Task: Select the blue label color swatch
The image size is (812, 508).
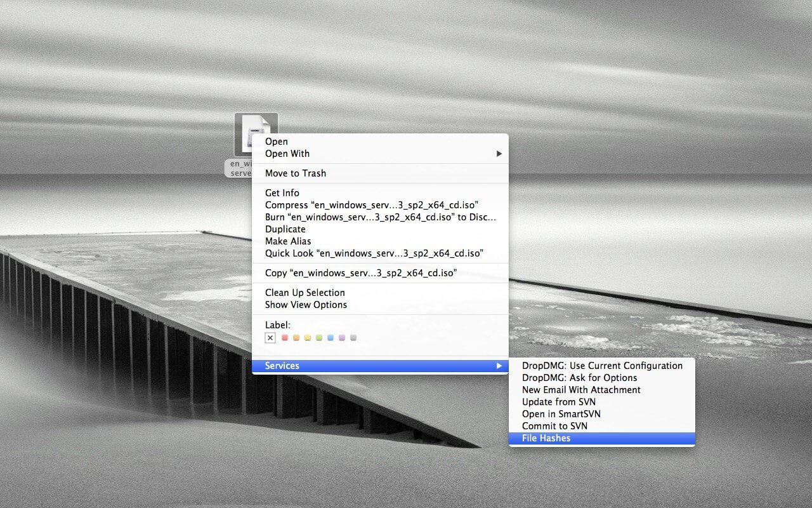Action: [x=330, y=337]
